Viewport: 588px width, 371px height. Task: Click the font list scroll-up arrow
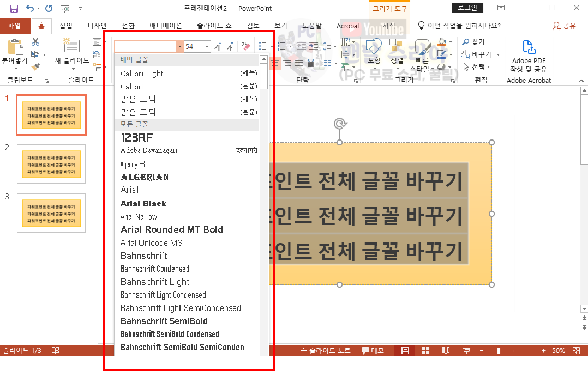(x=263, y=59)
